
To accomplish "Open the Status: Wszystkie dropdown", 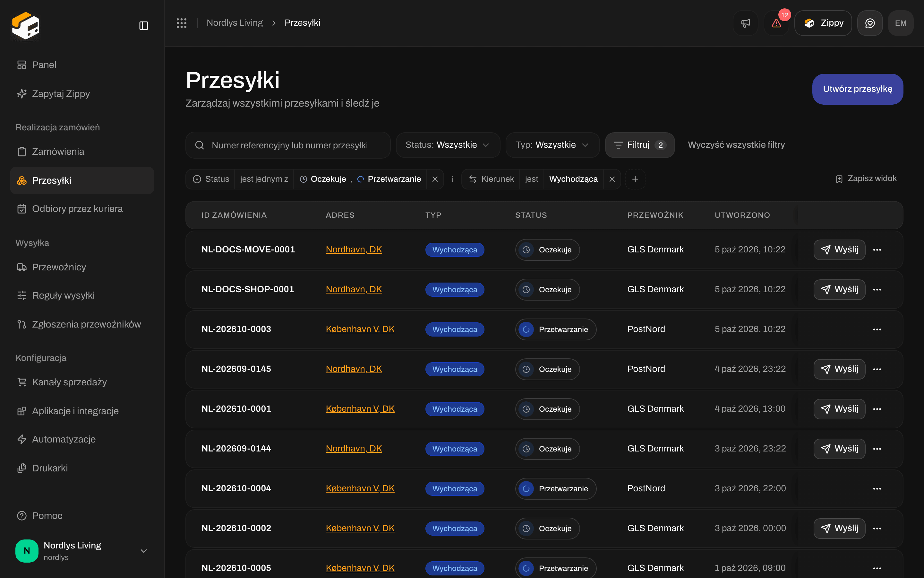I will pyautogui.click(x=448, y=145).
